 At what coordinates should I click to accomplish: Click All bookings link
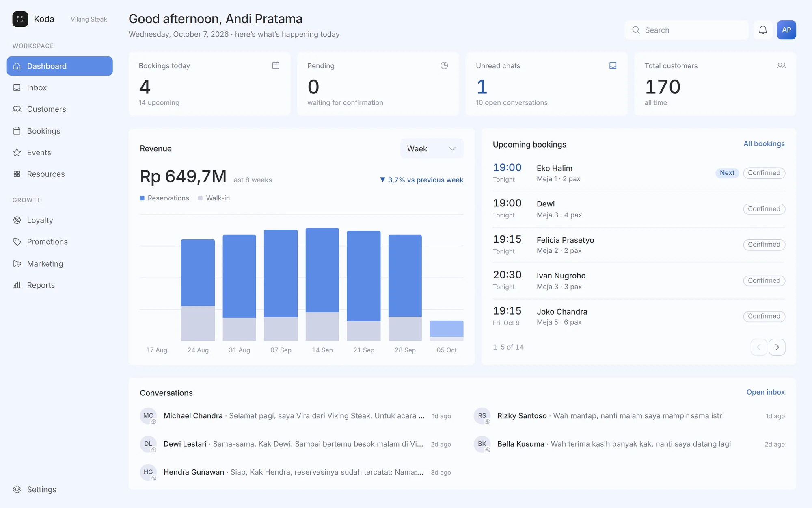(764, 144)
